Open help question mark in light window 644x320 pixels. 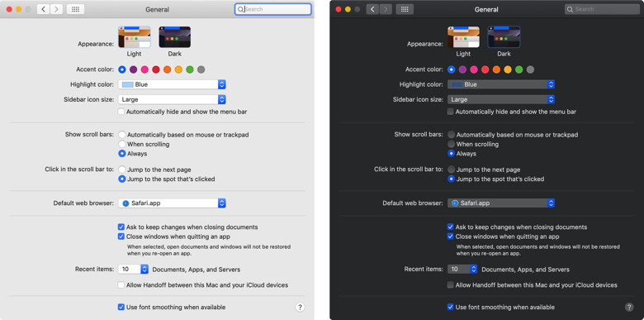click(x=300, y=308)
